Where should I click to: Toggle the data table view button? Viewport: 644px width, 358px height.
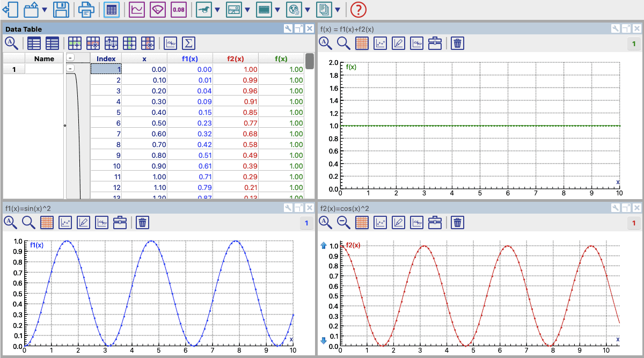click(x=112, y=9)
